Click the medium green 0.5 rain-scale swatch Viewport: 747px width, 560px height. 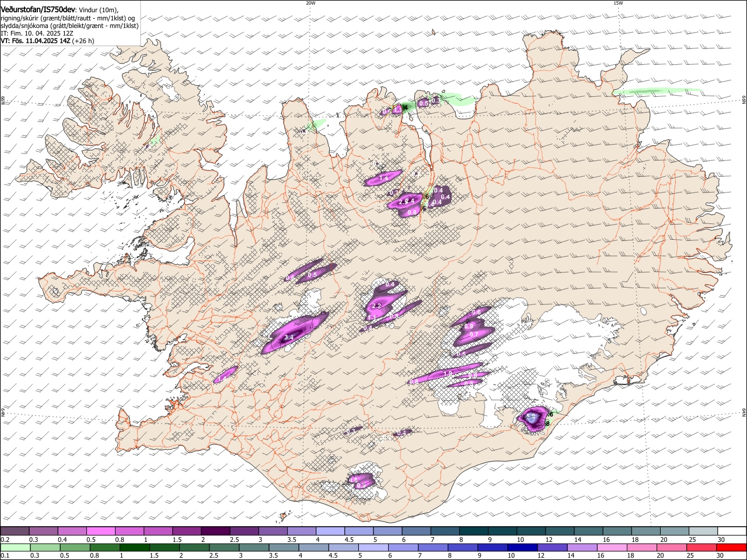point(75,548)
